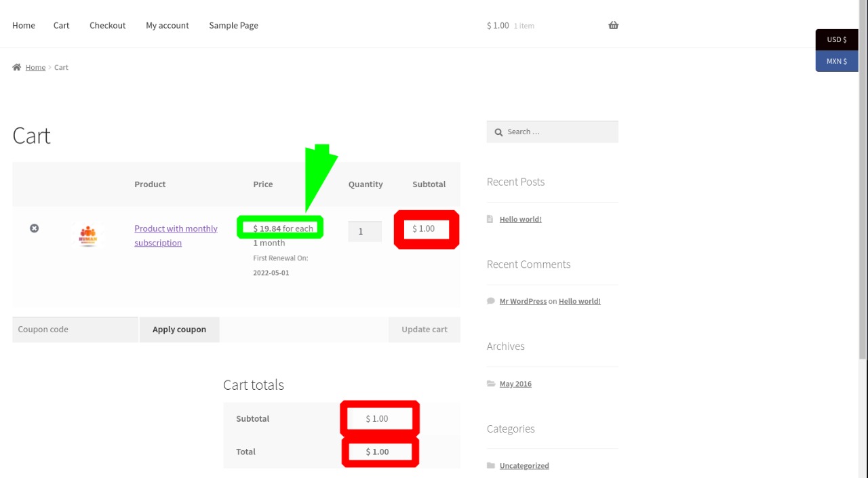Go to Sample Page in navigation
The height and width of the screenshot is (478, 868).
click(233, 25)
